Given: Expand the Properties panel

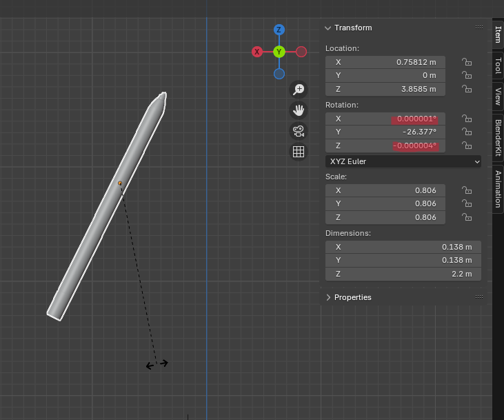Looking at the screenshot, I should pyautogui.click(x=328, y=297).
